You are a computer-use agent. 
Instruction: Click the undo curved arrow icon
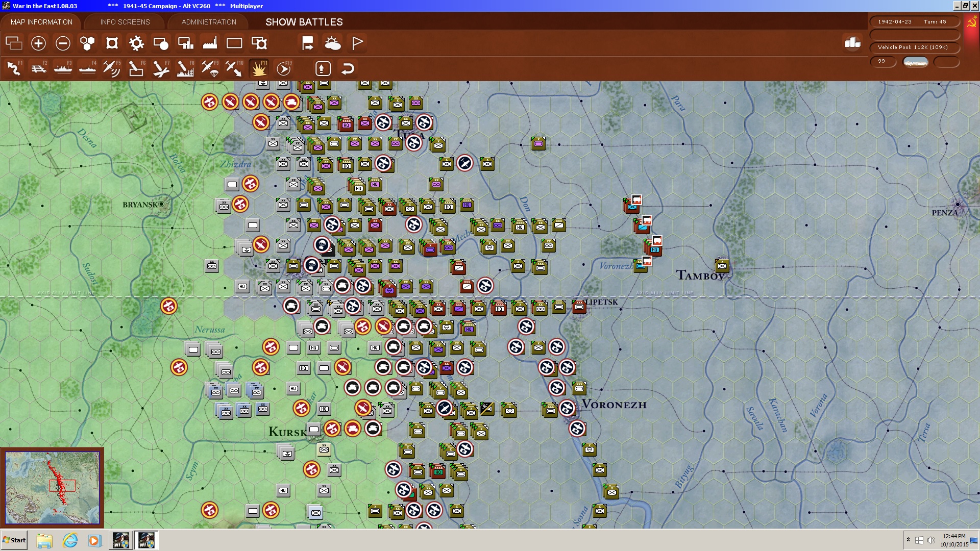348,68
